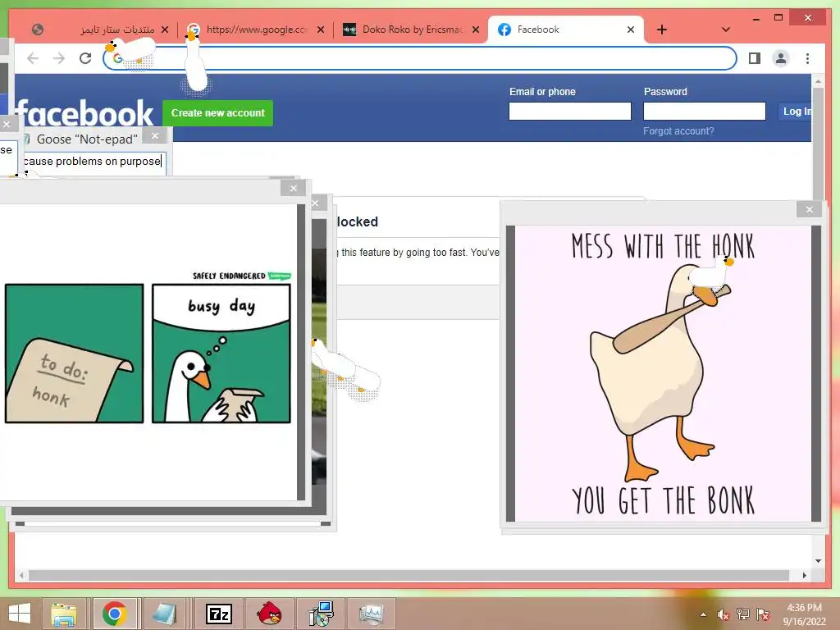Click the 'busy day' comic panel
840x630 pixels.
(221, 354)
